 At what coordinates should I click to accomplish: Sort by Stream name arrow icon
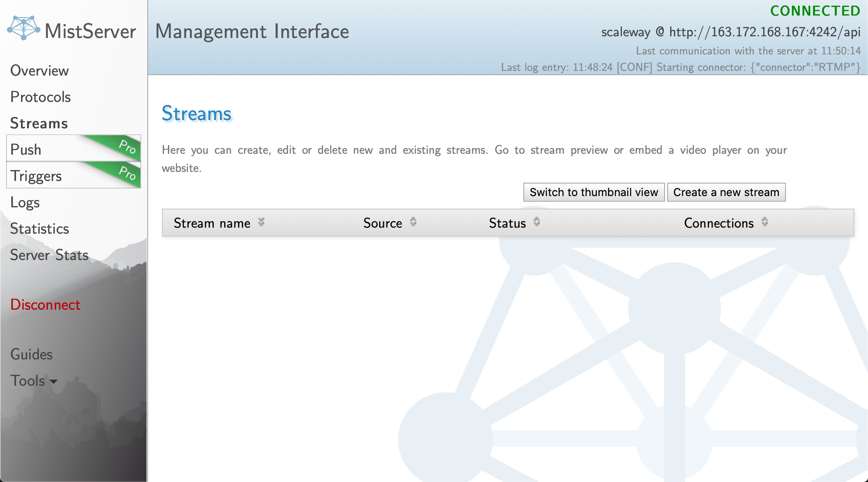click(261, 222)
